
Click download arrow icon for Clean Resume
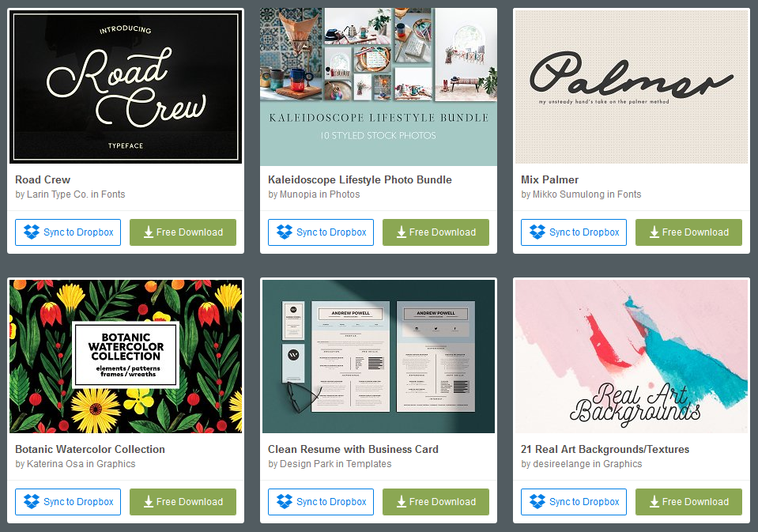click(x=402, y=501)
